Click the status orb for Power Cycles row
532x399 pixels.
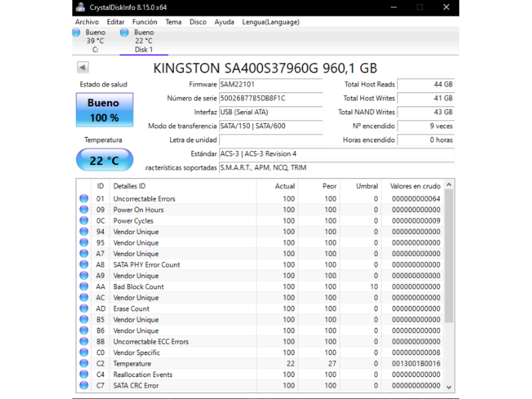tap(84, 221)
